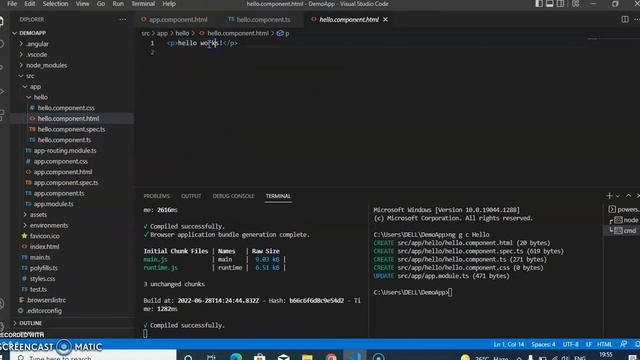This screenshot has height=360, width=640.
Task: Open hello.component.spec.ts file
Action: coord(71,129)
